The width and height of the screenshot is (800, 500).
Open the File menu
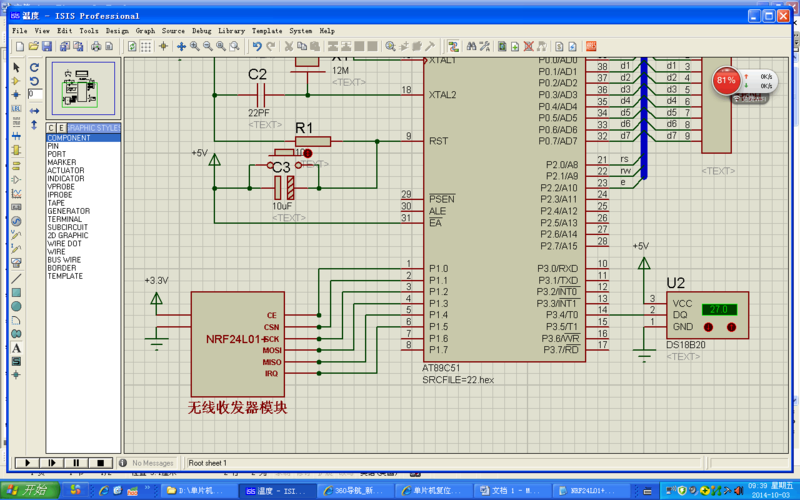click(x=19, y=31)
